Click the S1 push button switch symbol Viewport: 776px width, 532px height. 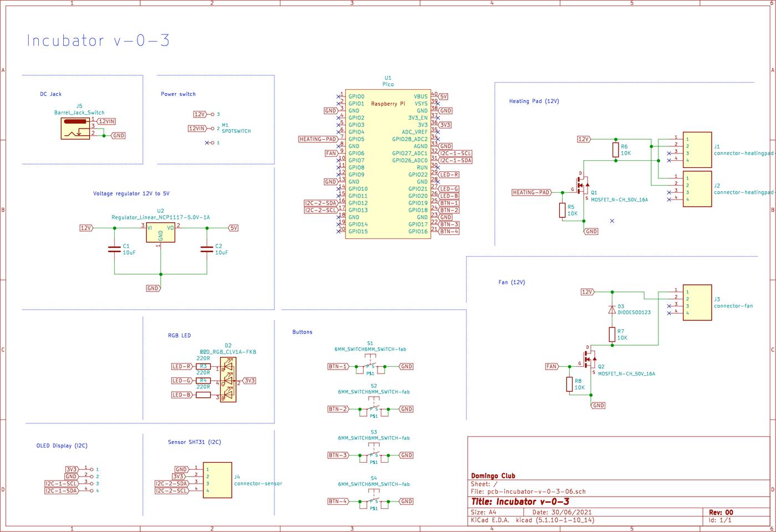[x=371, y=366]
